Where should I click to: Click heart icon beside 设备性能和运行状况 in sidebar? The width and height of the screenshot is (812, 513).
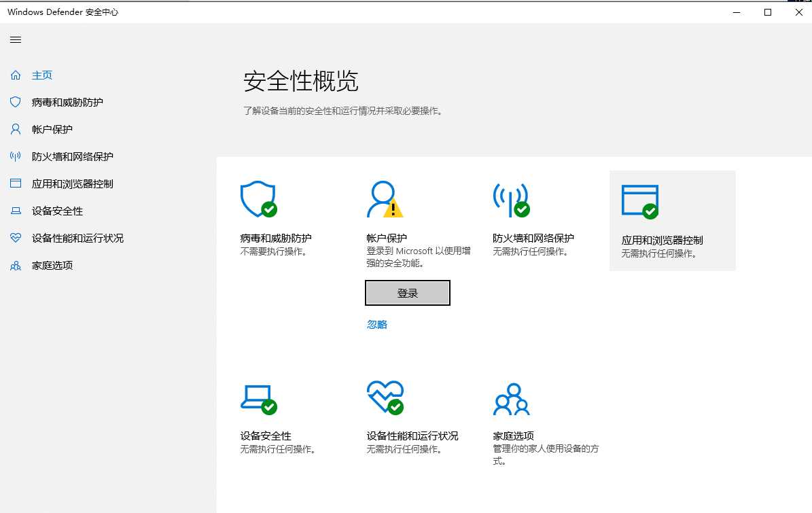pyautogui.click(x=16, y=238)
